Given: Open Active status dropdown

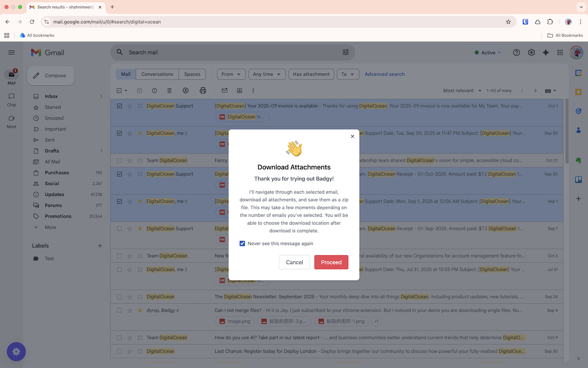Looking at the screenshot, I should (x=488, y=52).
